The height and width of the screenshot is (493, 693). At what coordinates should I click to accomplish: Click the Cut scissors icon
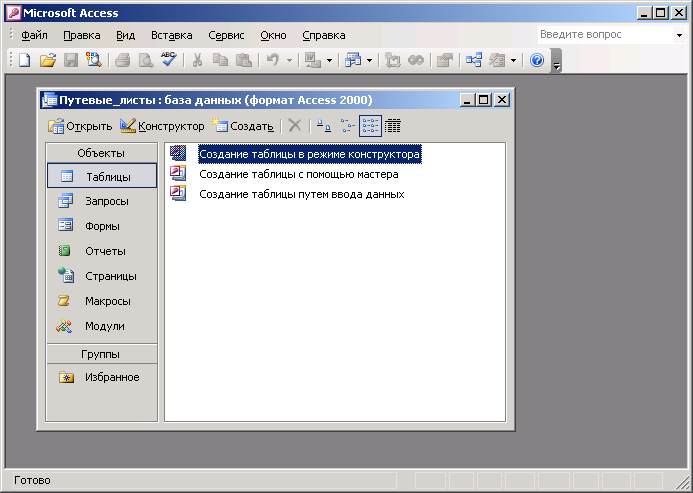(x=197, y=60)
